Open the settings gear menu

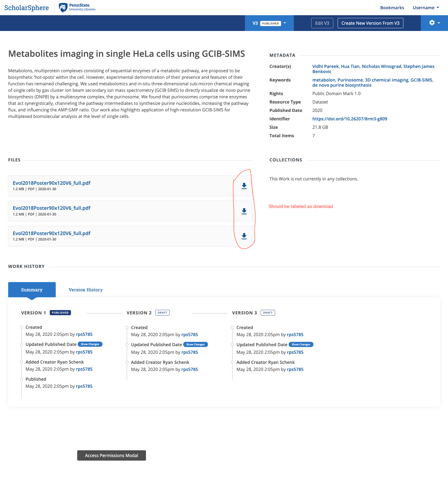(x=432, y=23)
